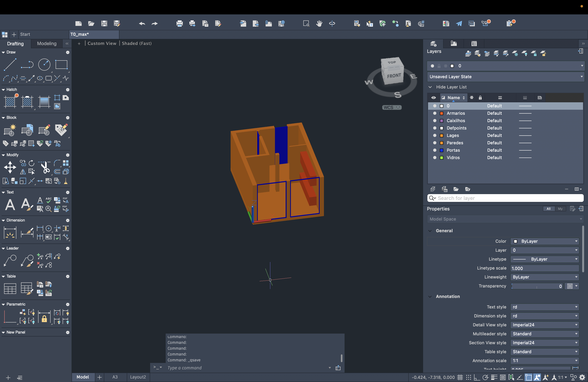Image resolution: width=588 pixels, height=382 pixels.
Task: Open the Lineweight ByLayer dropdown
Action: click(544, 277)
